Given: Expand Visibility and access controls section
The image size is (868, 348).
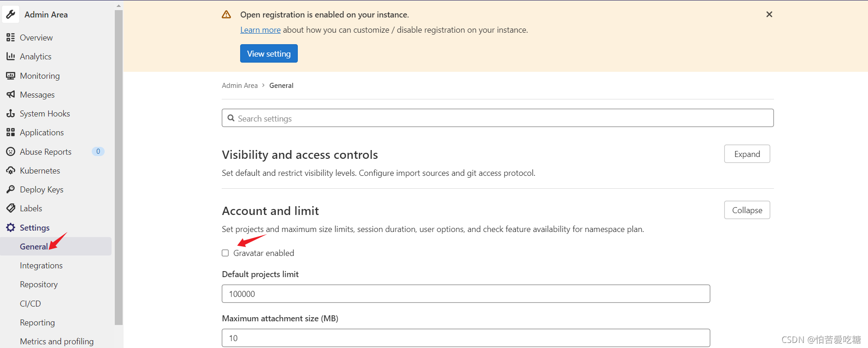Looking at the screenshot, I should 747,154.
